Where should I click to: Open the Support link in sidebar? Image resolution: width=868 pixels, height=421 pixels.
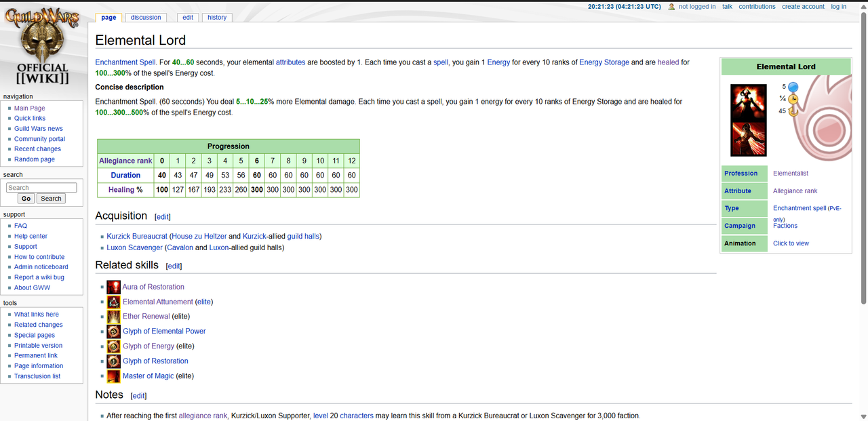[x=26, y=247]
